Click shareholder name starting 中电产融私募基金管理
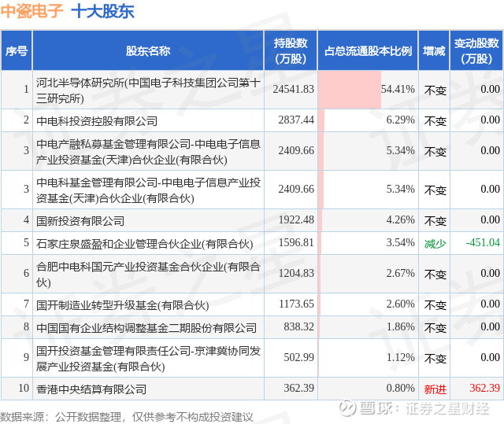The height and width of the screenshot is (424, 504). tap(148, 152)
